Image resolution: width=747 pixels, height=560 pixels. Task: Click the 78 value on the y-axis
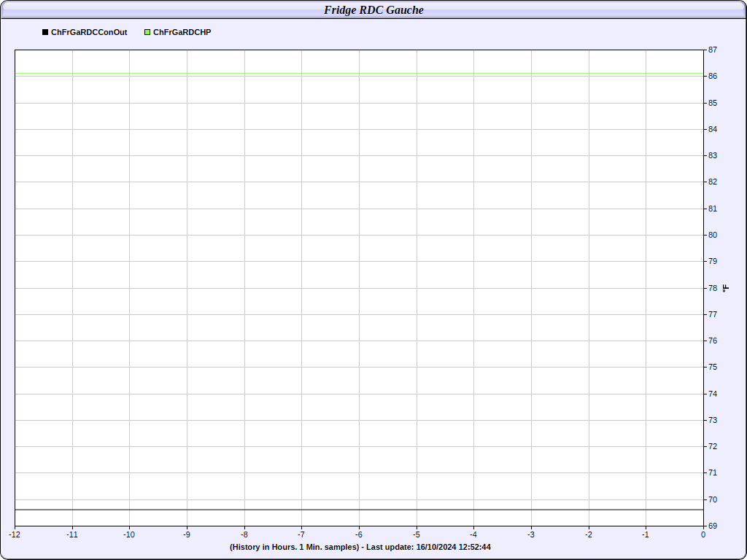coord(712,288)
